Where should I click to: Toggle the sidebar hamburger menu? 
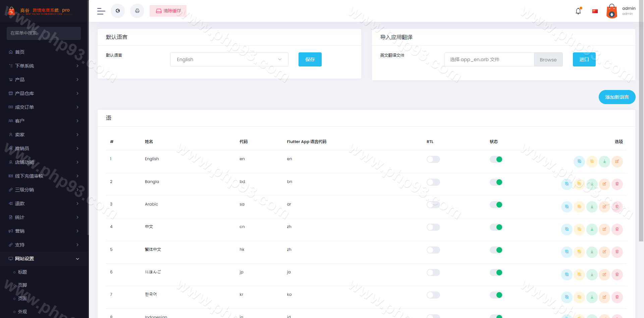coord(101,11)
